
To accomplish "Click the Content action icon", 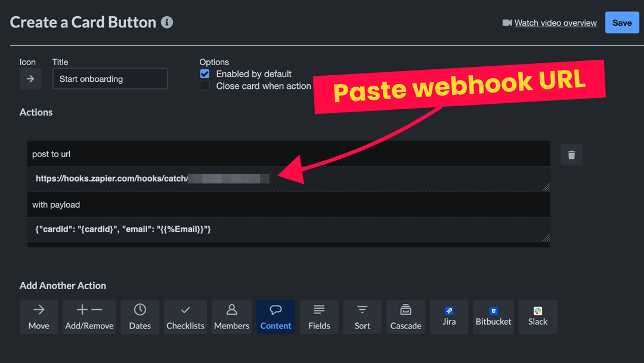I will [275, 316].
